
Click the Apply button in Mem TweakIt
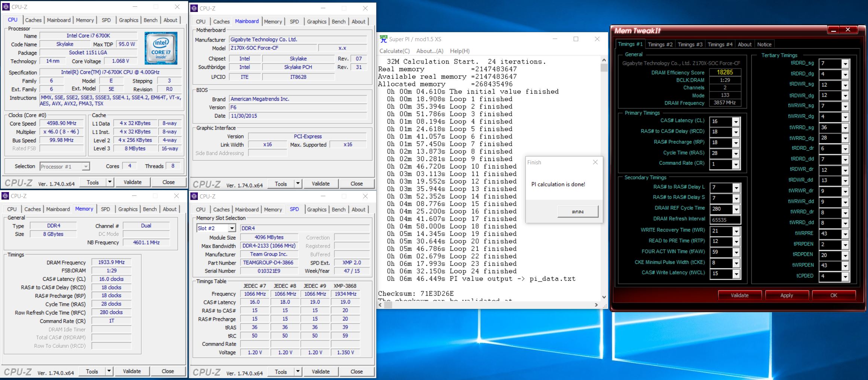click(786, 295)
